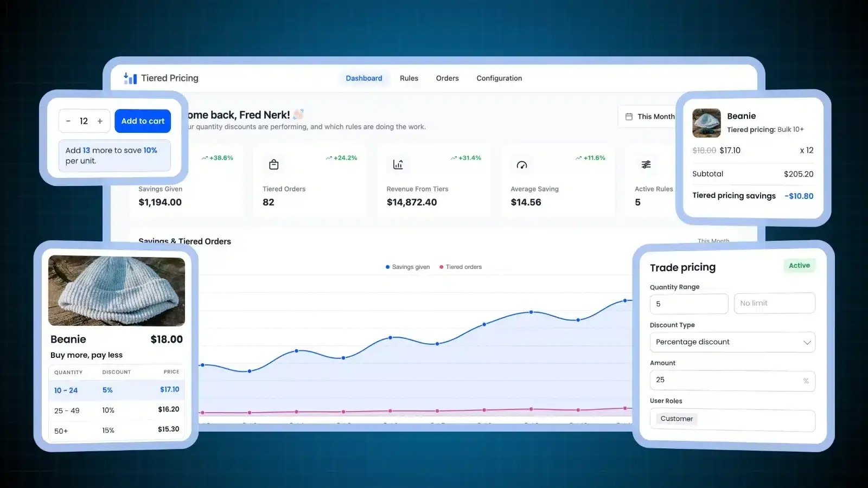Switch to the Rules tab
The width and height of the screenshot is (868, 488).
coord(409,78)
